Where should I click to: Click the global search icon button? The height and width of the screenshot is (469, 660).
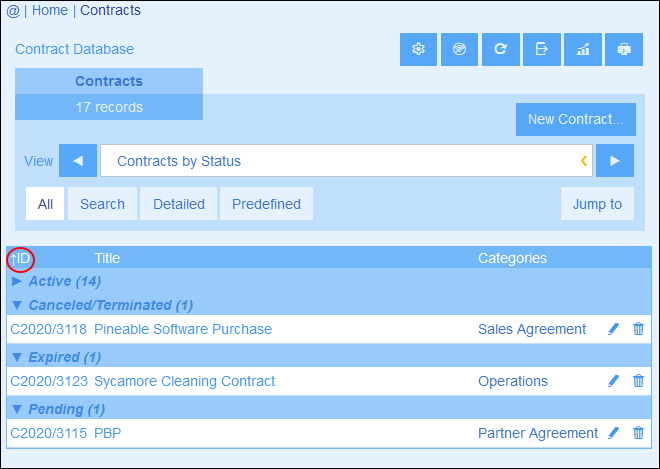click(459, 49)
